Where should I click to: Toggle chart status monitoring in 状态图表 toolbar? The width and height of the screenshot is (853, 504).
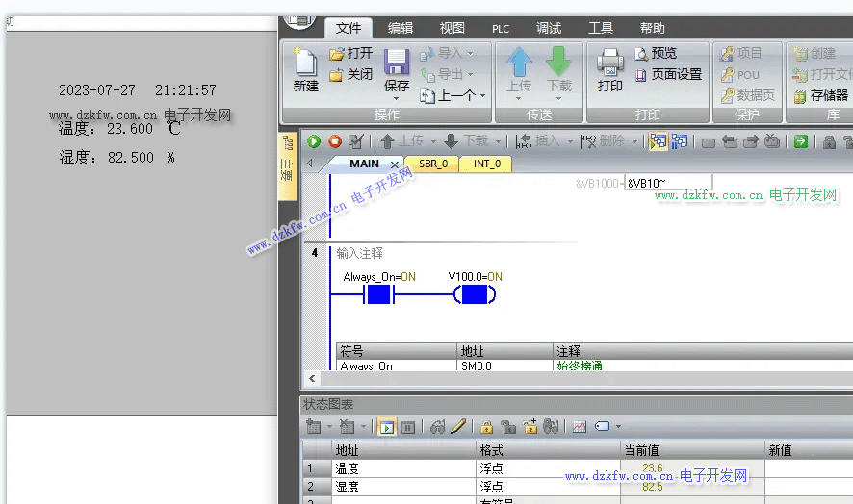(x=386, y=426)
